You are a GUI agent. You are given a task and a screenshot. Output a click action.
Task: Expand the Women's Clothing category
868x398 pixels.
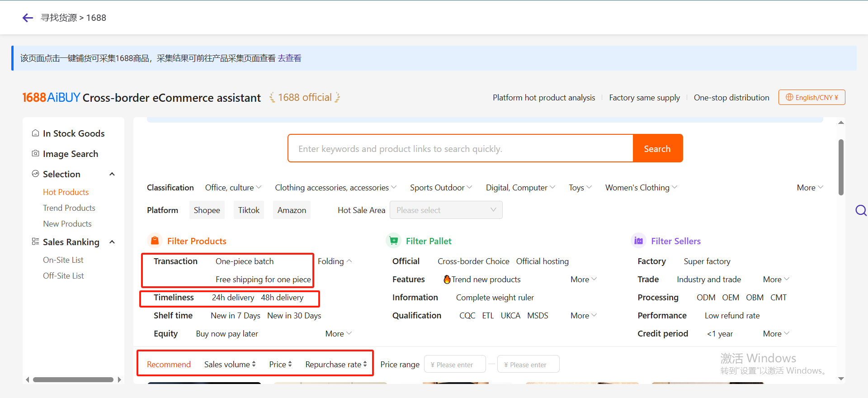point(641,188)
